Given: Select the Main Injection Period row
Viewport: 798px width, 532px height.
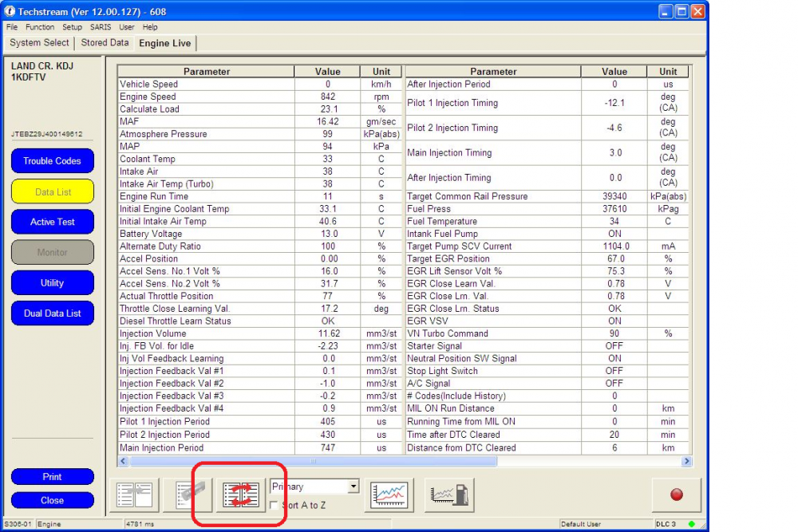Looking at the screenshot, I should click(x=260, y=447).
